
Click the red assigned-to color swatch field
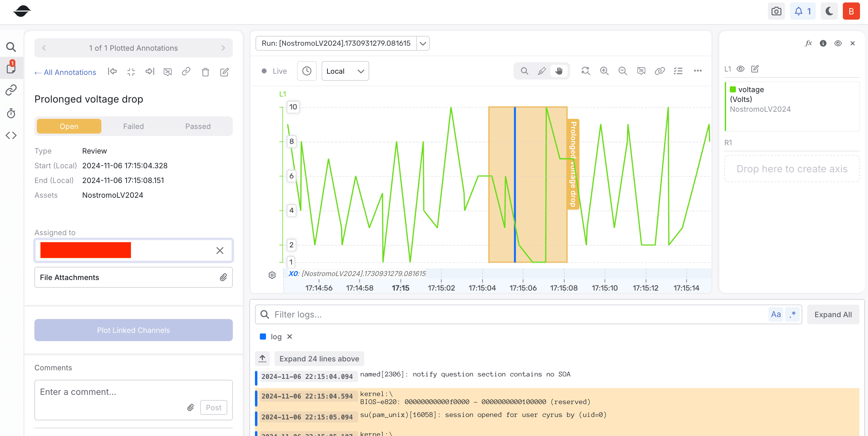85,250
